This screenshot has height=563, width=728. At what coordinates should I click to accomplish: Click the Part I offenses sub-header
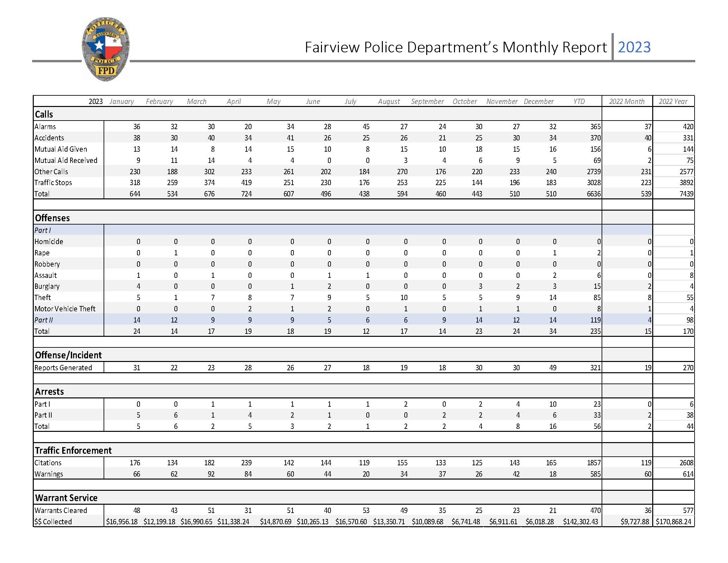pos(43,230)
